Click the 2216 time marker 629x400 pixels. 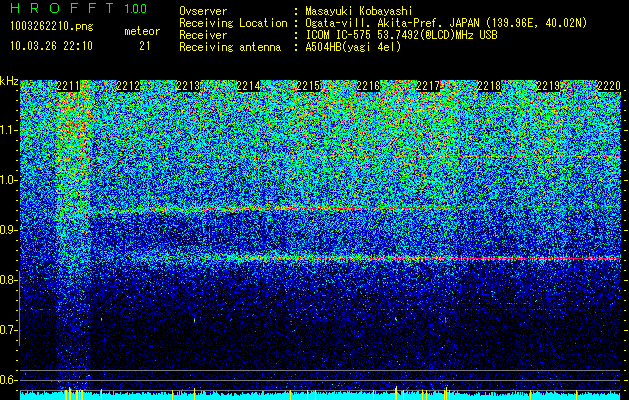(368, 86)
